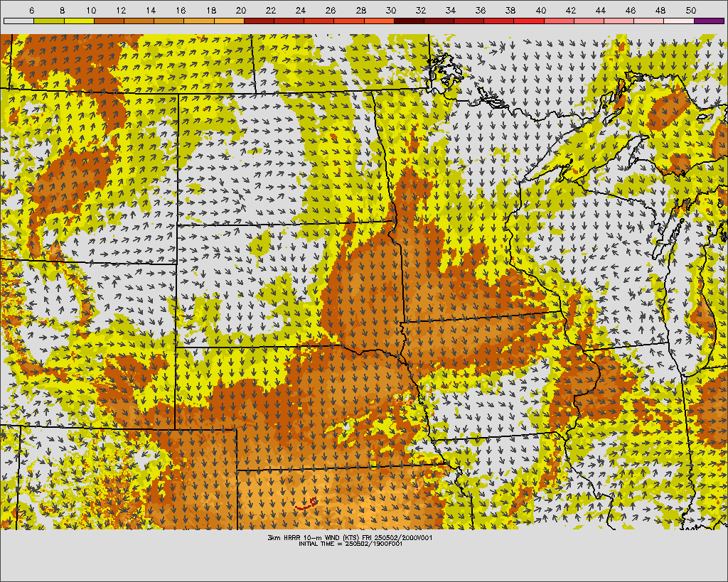This screenshot has width=728, height=582.
Task: Choose the 32–34 knots legend swatch
Action: tap(439, 21)
